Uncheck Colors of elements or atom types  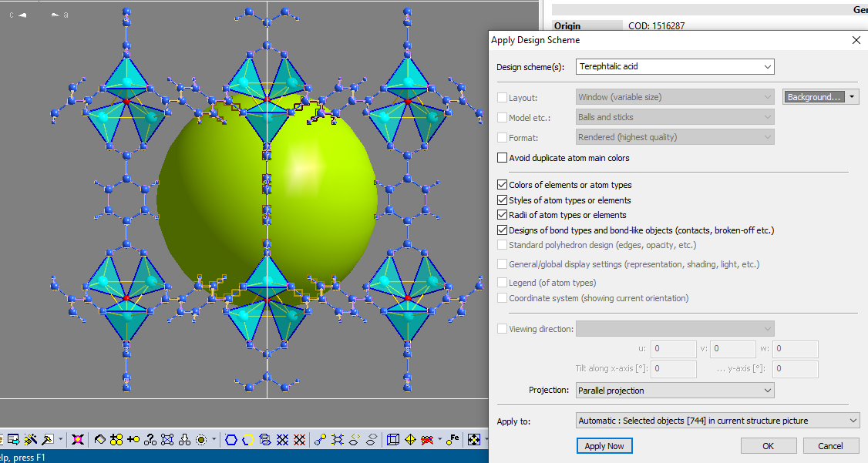502,185
